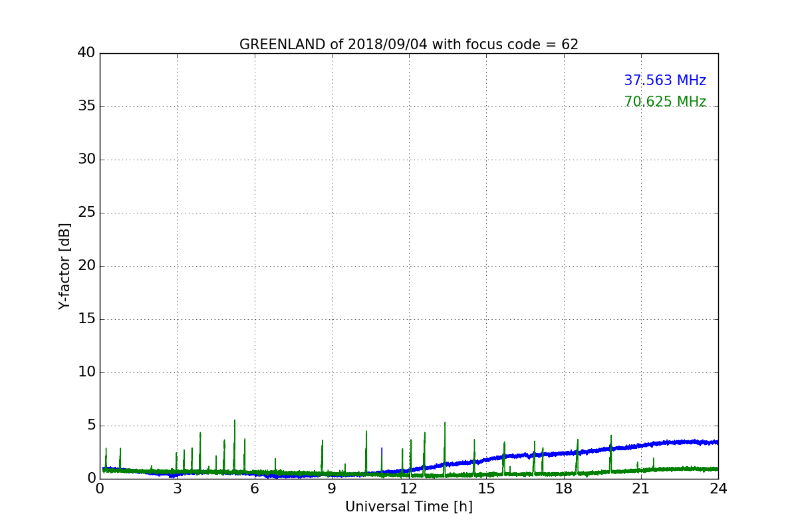798x532 pixels.
Task: Click the x-axis tick label 9
Action: 332,488
